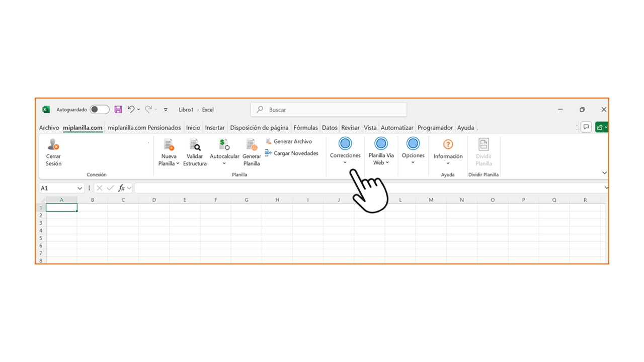Open the Nueva Planilla icon
Image resolution: width=644 pixels, height=362 pixels.
tap(169, 145)
